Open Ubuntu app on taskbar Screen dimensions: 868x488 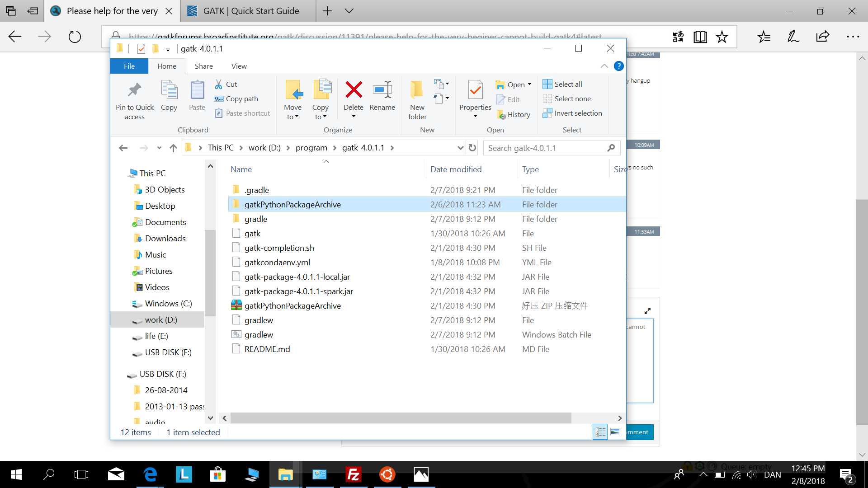[387, 474]
